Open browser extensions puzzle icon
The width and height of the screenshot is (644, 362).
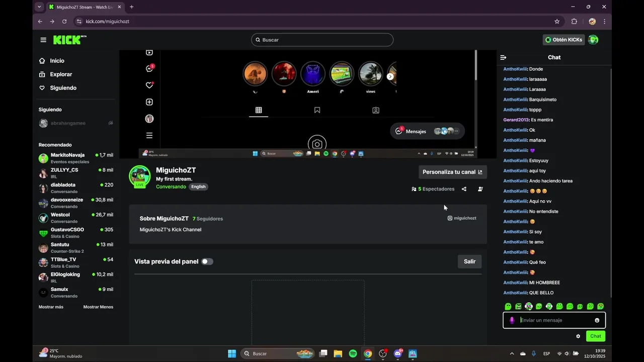(x=574, y=22)
